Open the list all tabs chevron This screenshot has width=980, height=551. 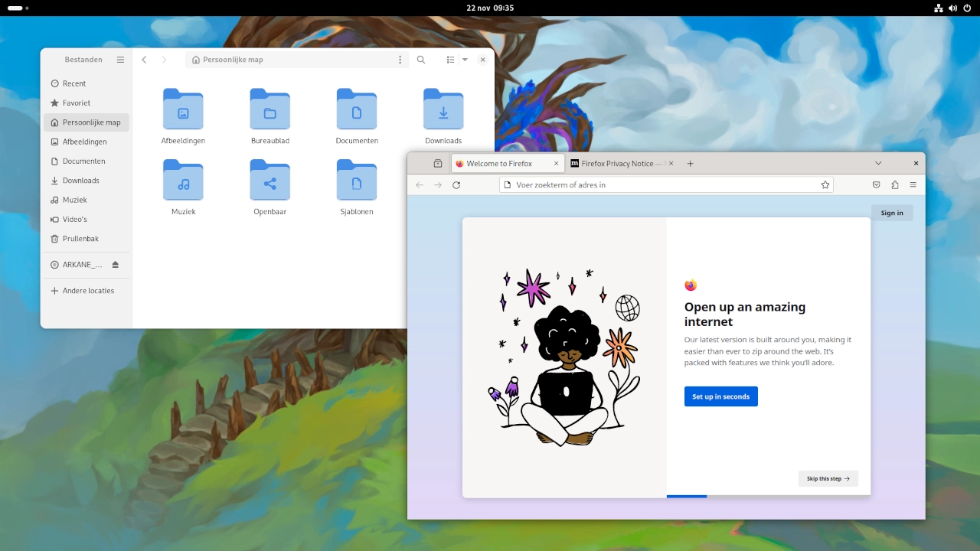click(878, 164)
